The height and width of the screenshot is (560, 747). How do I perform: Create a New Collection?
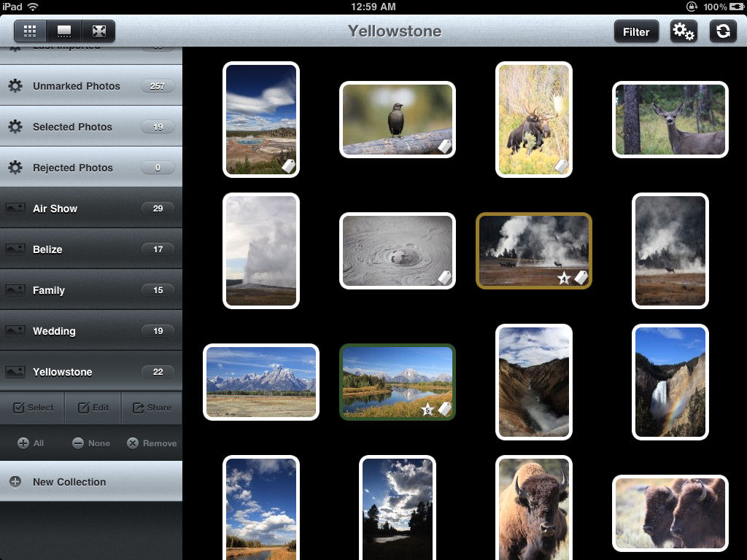tap(91, 481)
